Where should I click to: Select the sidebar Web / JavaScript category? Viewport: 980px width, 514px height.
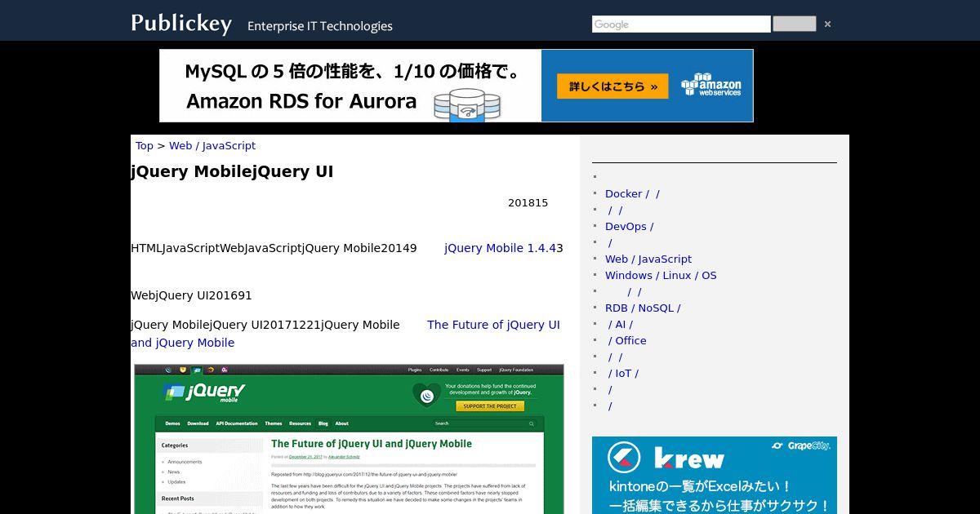click(x=648, y=259)
